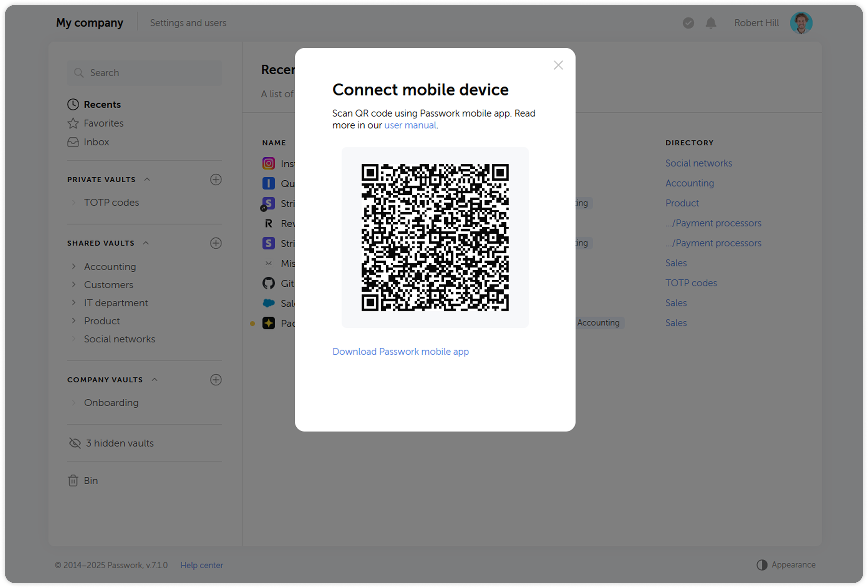The height and width of the screenshot is (588, 868).
Task: Open notifications via the bell icon
Action: (x=710, y=23)
